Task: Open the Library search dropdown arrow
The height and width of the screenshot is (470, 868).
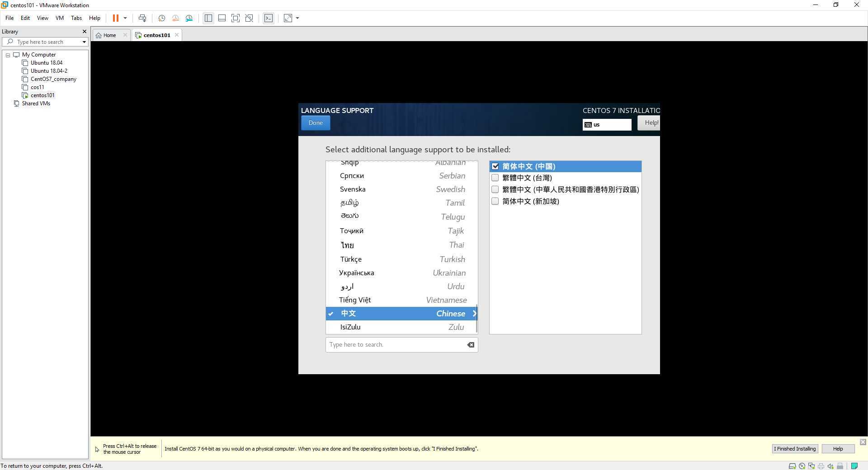Action: (84, 42)
